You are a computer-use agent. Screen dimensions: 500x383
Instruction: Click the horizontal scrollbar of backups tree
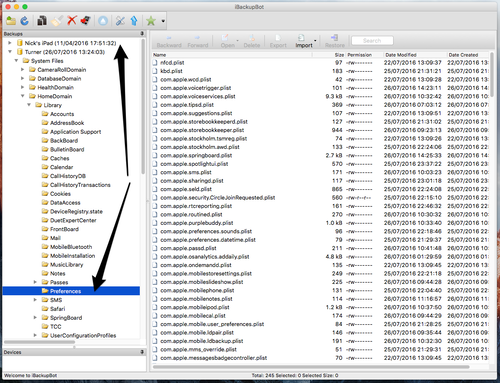[39, 342]
